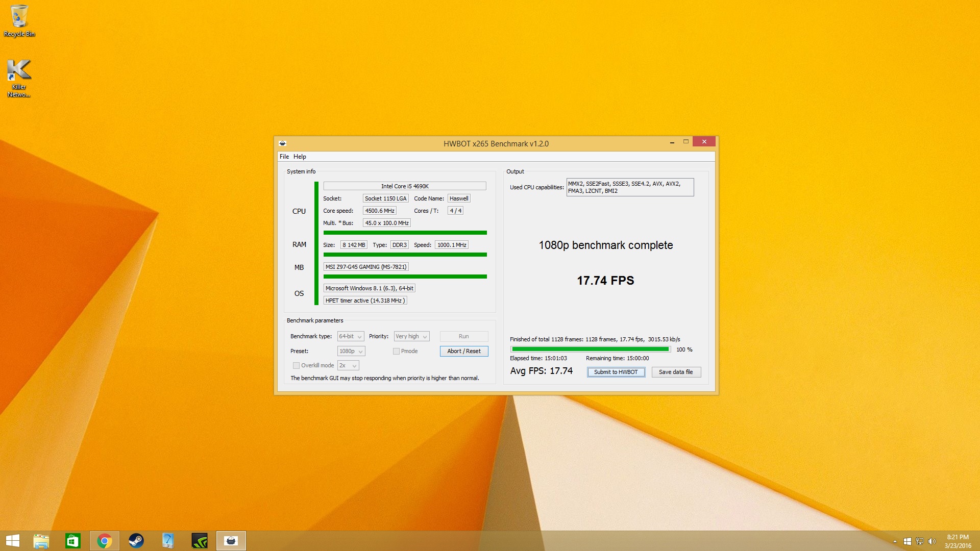
Task: Click the Intel Core i5 4690K field
Action: [x=405, y=186]
